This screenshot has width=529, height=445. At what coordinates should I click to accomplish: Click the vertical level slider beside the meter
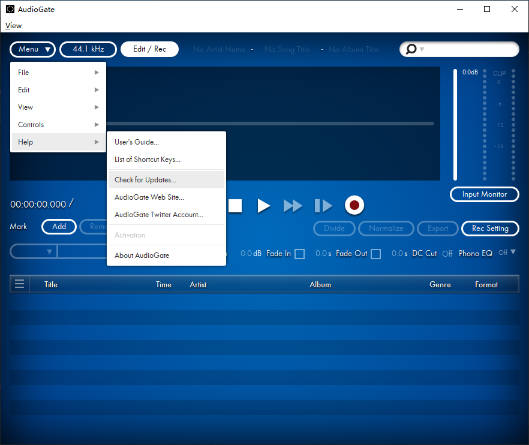(x=455, y=125)
